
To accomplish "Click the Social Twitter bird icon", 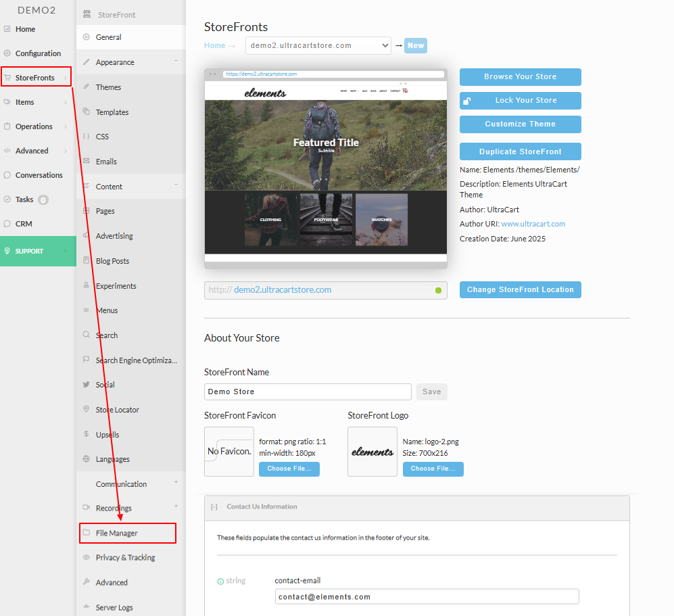I will [87, 384].
